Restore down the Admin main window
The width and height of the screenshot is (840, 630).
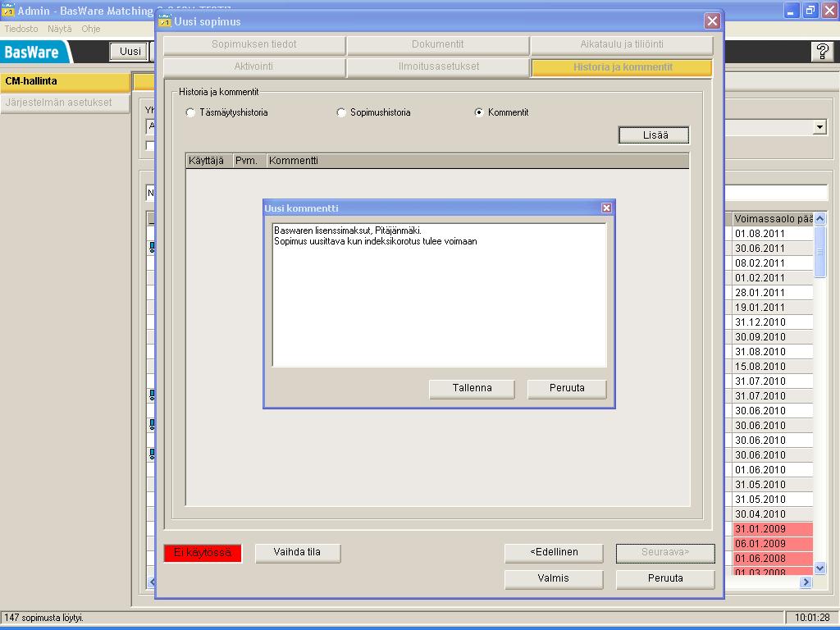click(810, 10)
